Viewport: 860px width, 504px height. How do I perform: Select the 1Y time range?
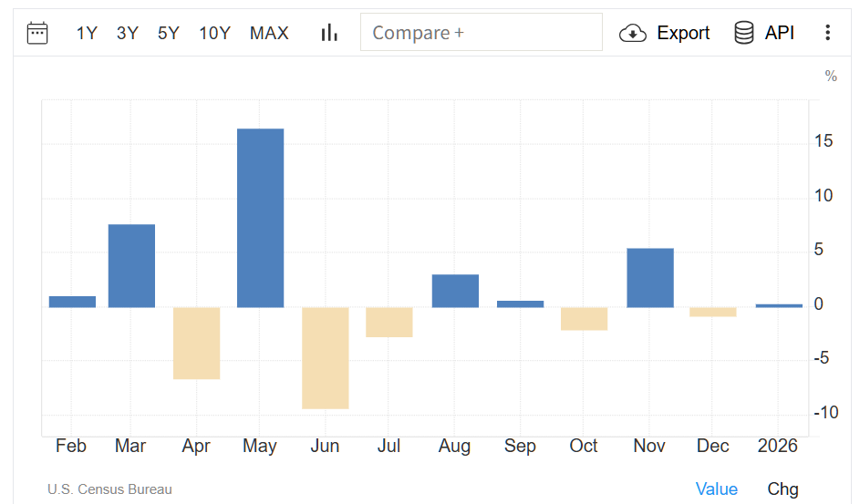[87, 34]
